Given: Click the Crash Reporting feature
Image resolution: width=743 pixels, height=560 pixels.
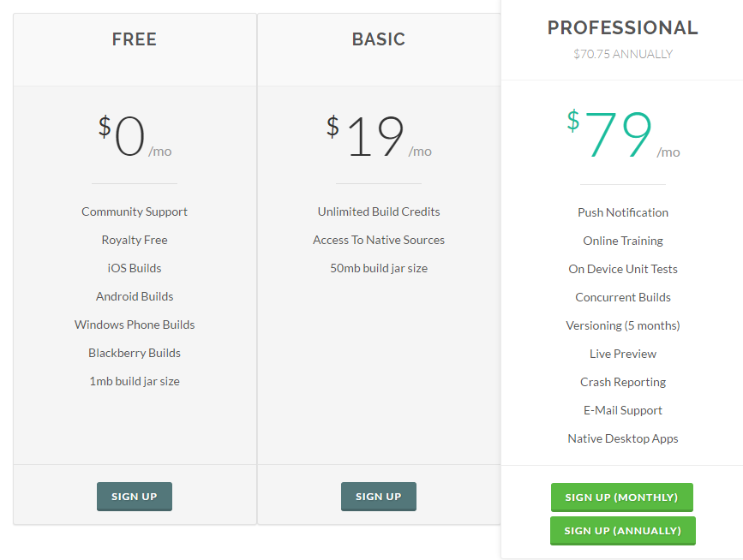Looking at the screenshot, I should click(623, 382).
